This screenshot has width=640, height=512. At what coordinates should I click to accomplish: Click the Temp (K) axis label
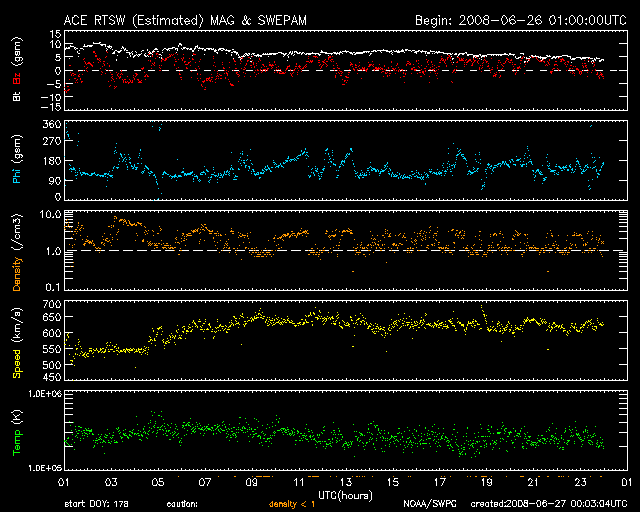pos(16,432)
